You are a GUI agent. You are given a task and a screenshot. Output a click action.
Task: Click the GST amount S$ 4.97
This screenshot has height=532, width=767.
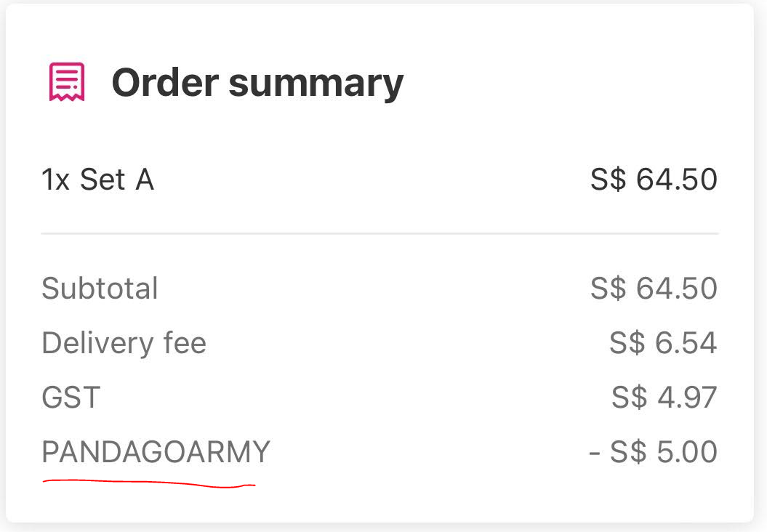(664, 397)
